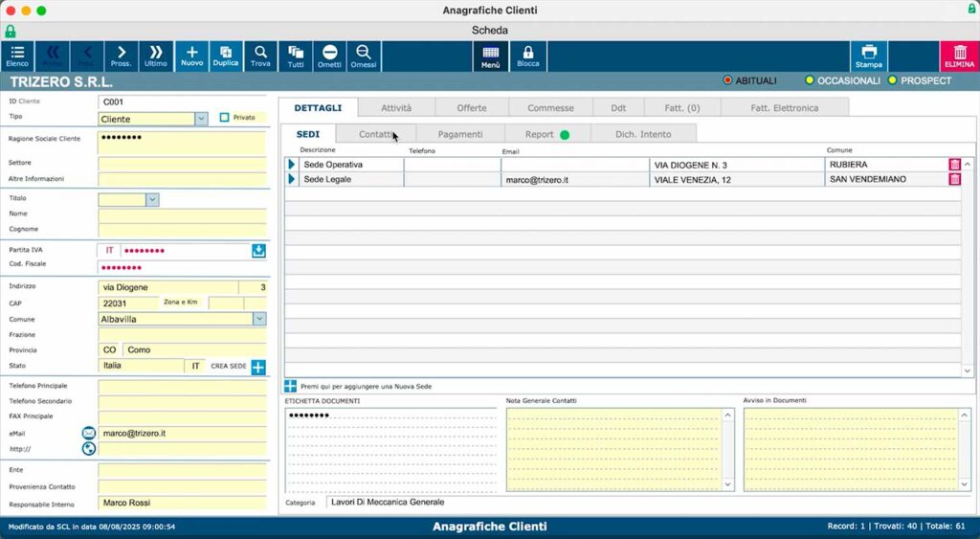
Task: Show all records with Tutti
Action: tap(296, 56)
